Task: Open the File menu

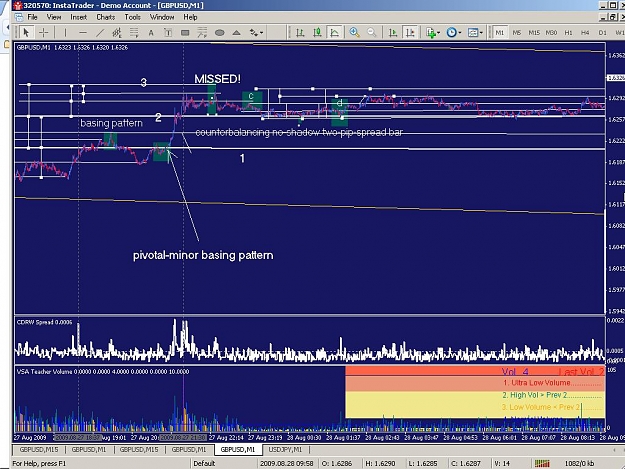Action: [32, 17]
